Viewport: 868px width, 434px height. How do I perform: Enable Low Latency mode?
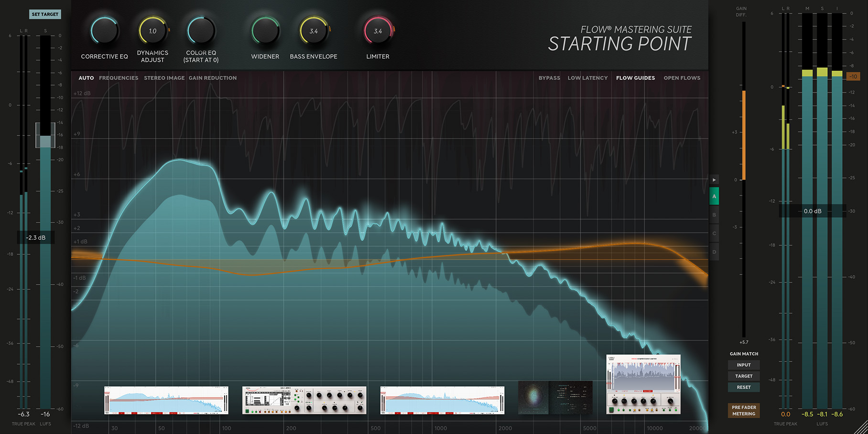point(587,78)
